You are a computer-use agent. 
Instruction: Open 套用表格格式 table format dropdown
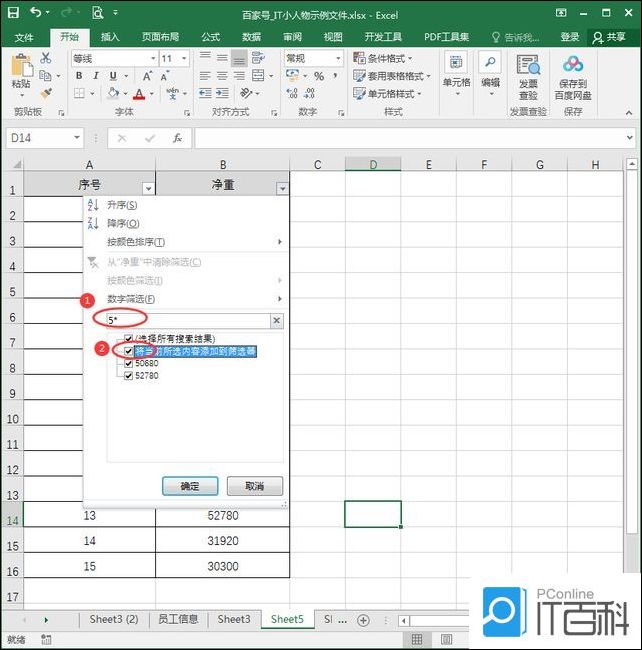pyautogui.click(x=392, y=76)
